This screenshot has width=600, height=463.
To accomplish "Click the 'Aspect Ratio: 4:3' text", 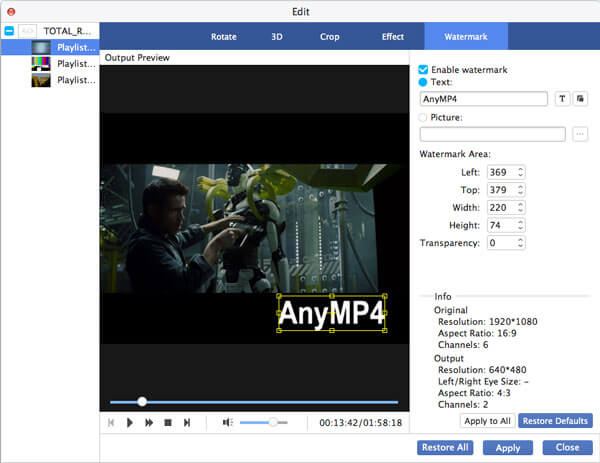I will coord(474,393).
